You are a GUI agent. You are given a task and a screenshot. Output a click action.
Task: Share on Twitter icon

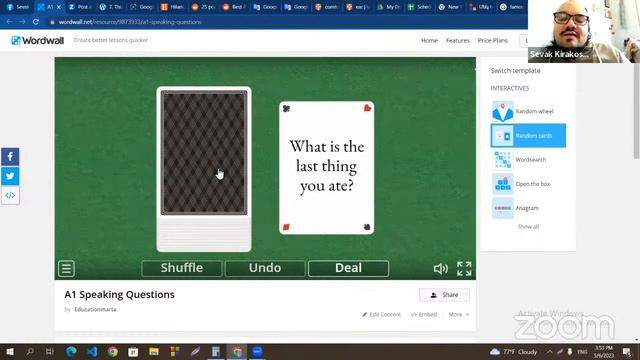10,176
